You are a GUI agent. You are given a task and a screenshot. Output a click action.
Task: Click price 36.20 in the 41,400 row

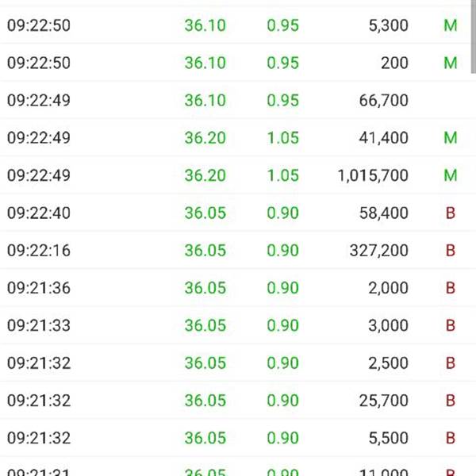coord(205,137)
